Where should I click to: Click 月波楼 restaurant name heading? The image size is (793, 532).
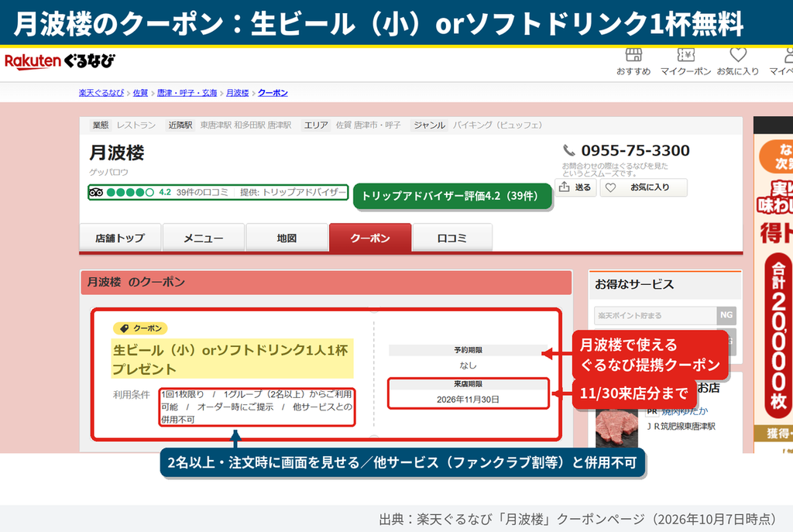pyautogui.click(x=117, y=153)
